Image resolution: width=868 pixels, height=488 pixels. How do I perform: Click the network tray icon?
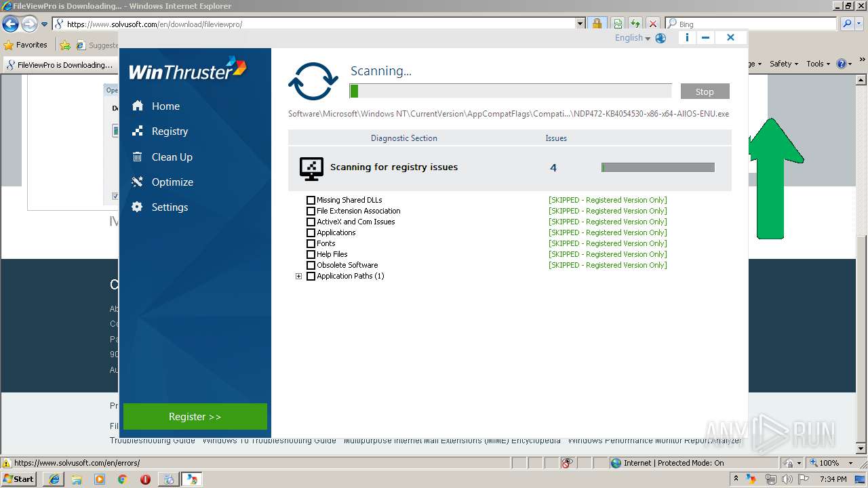[771, 479]
